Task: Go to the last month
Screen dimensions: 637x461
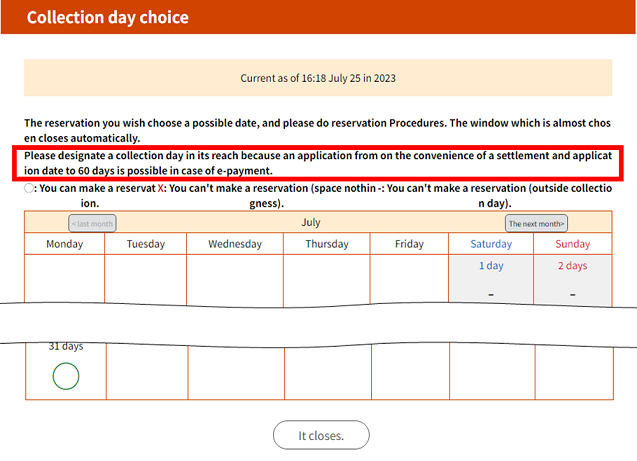Action: point(92,223)
